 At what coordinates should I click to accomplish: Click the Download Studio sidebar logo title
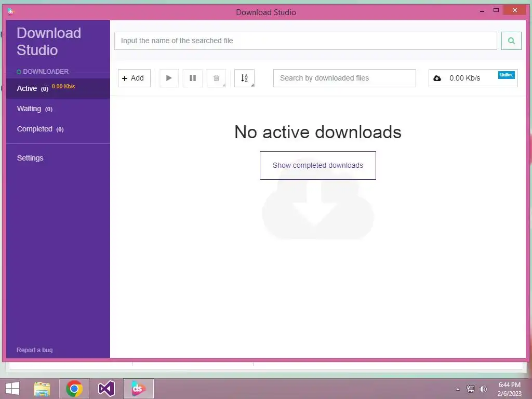coord(49,42)
